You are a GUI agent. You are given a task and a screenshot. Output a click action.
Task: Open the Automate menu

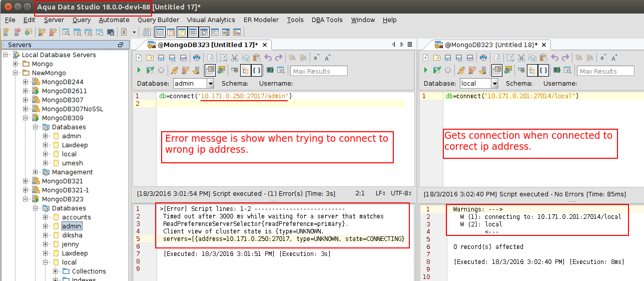pyautogui.click(x=114, y=20)
